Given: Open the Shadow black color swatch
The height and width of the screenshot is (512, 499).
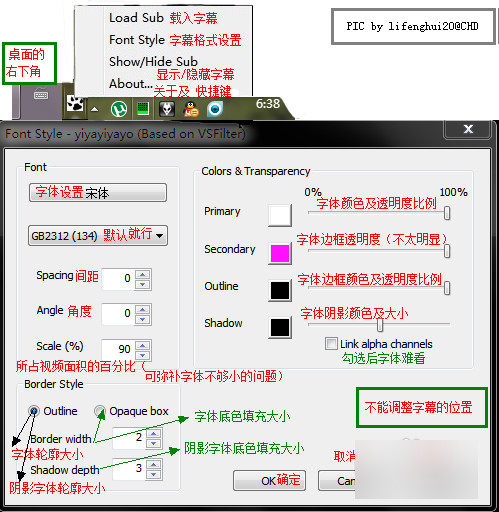Looking at the screenshot, I should point(280,327).
